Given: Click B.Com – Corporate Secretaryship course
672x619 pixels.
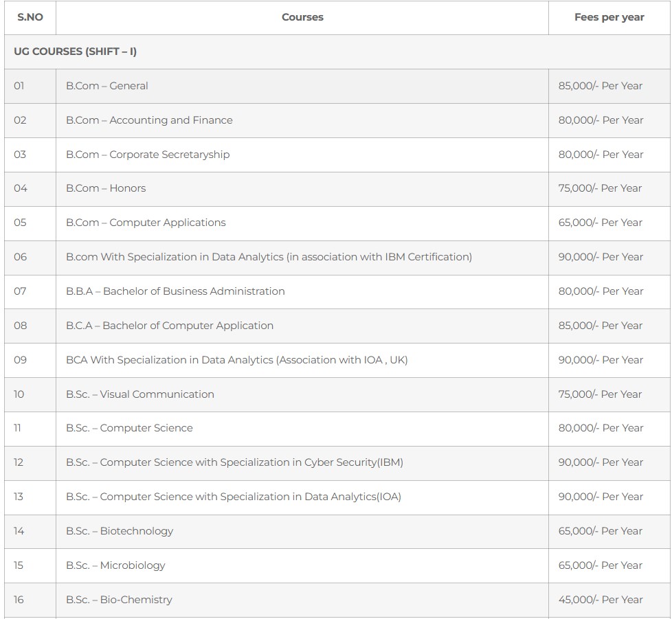Looking at the screenshot, I should coord(148,154).
